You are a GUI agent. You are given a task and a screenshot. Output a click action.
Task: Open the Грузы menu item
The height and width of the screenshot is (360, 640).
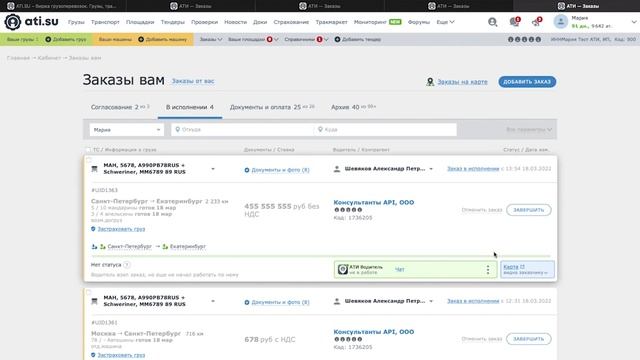76,22
